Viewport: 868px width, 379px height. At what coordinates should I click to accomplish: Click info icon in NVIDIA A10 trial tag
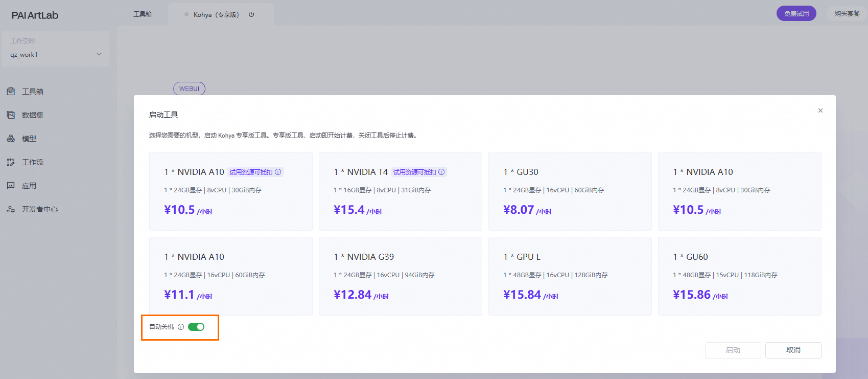pos(278,172)
